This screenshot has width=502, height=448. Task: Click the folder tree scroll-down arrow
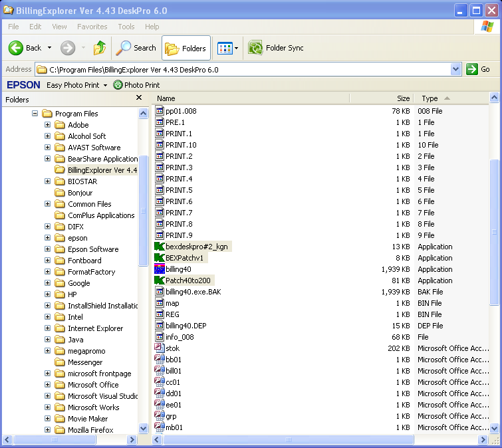pos(143,428)
